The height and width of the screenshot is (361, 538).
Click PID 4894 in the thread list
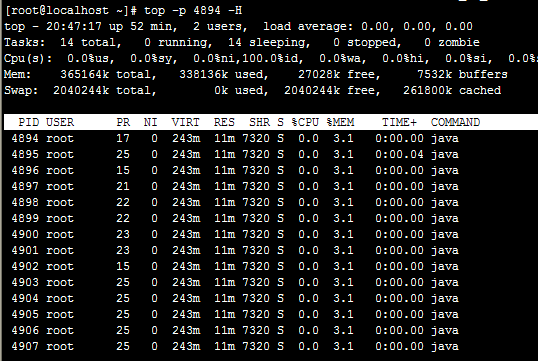[x=25, y=139]
